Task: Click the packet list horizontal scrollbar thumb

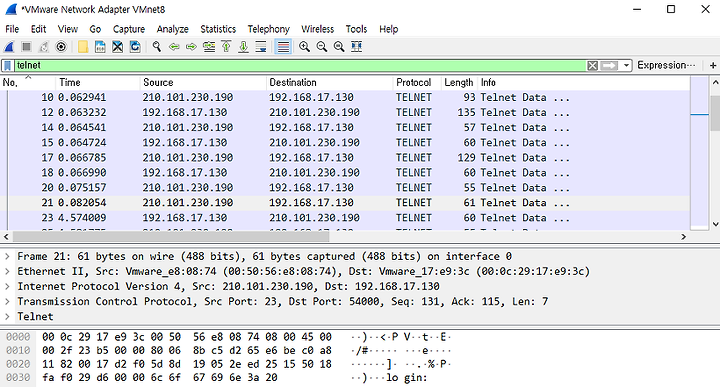Action: click(171, 237)
